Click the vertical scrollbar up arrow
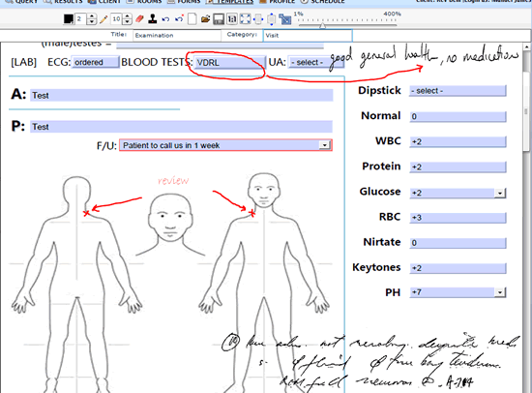 (x=526, y=46)
